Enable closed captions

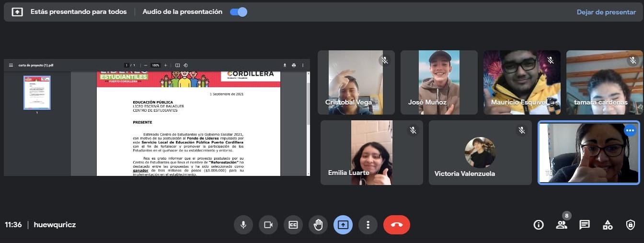pyautogui.click(x=293, y=225)
